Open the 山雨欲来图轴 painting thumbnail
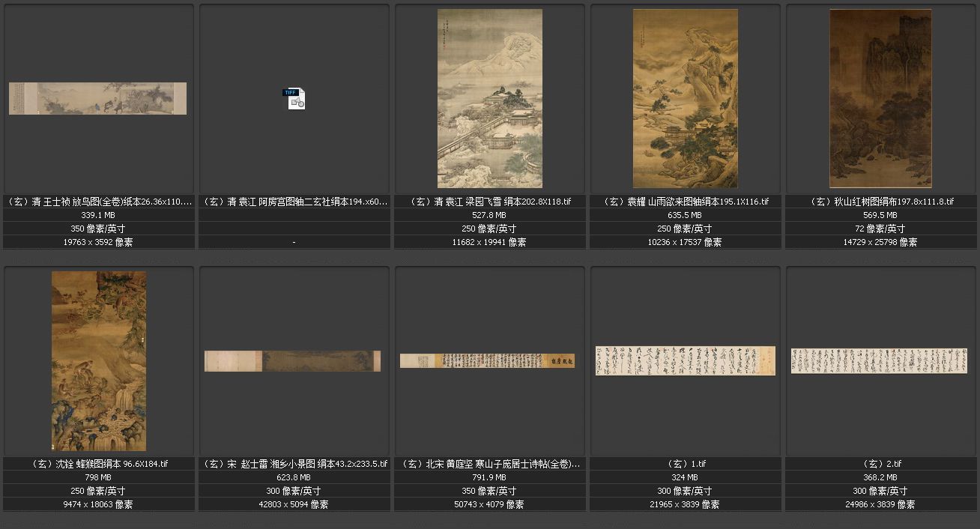This screenshot has height=529, width=980. [x=685, y=98]
